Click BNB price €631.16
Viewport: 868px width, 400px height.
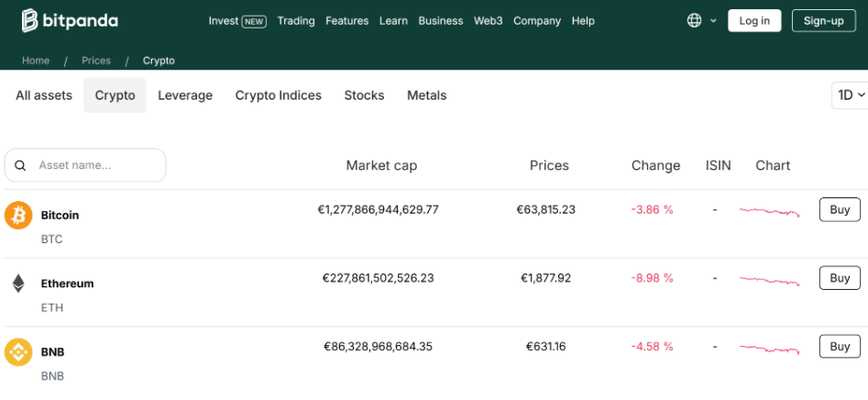coord(545,347)
